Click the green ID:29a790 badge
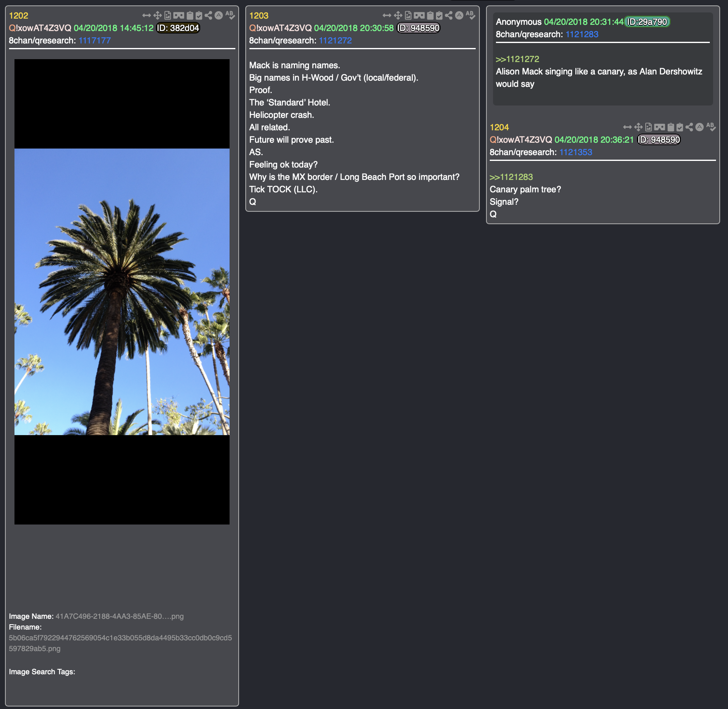This screenshot has width=728, height=709. [647, 22]
